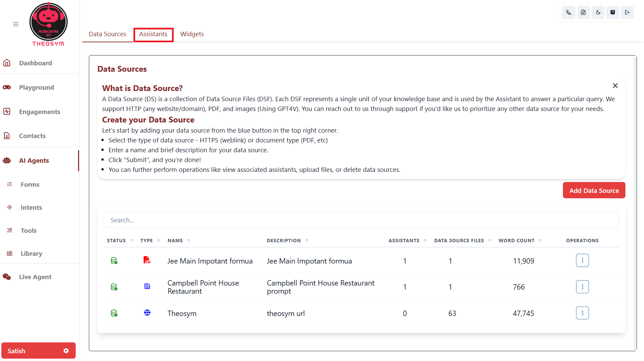Image resolution: width=644 pixels, height=361 pixels.
Task: Open operations menu for Theosym row
Action: [583, 313]
